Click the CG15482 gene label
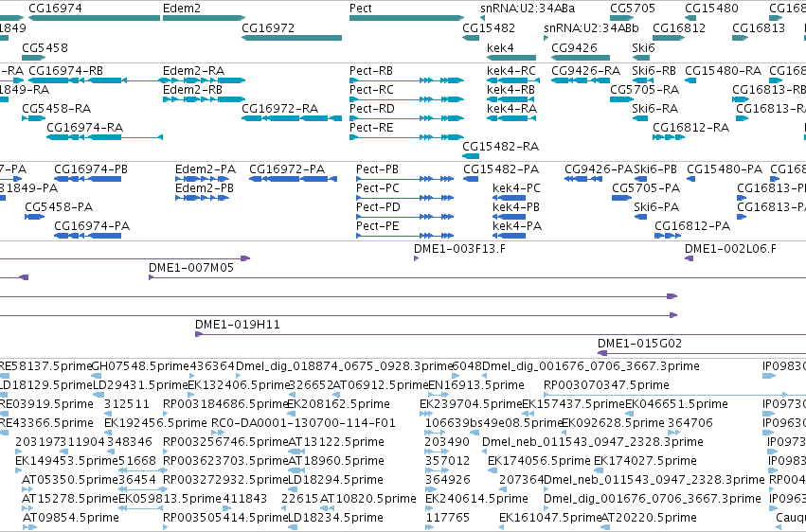Image resolution: width=806 pixels, height=532 pixels. point(489,27)
